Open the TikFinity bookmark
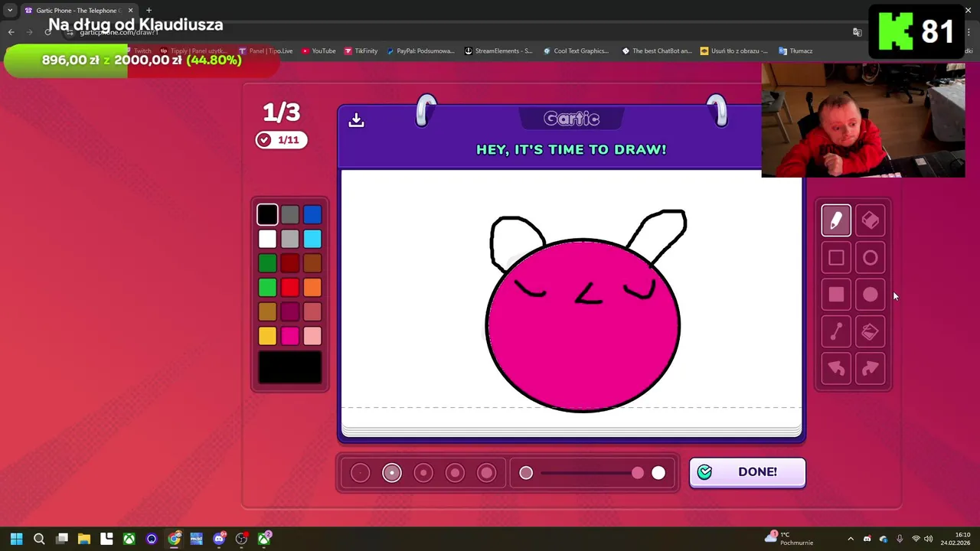The height and width of the screenshot is (551, 980). tap(361, 51)
